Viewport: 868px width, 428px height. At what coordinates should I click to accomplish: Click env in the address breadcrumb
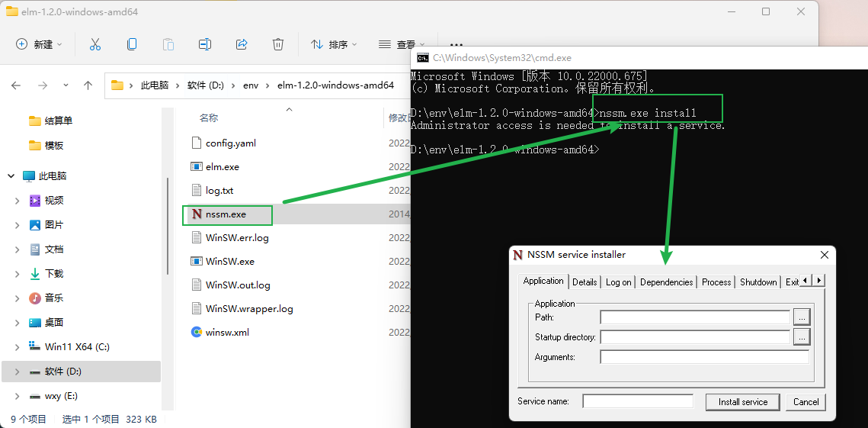coord(251,85)
